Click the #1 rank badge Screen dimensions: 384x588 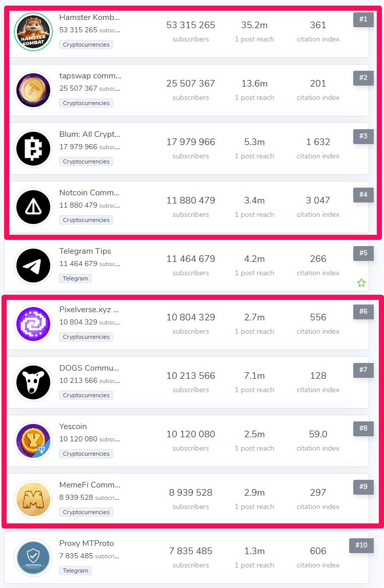(363, 19)
